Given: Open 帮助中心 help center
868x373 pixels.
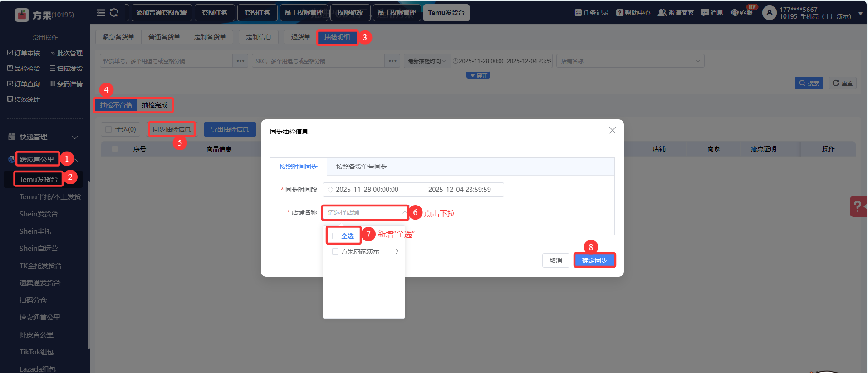Looking at the screenshot, I should 633,13.
